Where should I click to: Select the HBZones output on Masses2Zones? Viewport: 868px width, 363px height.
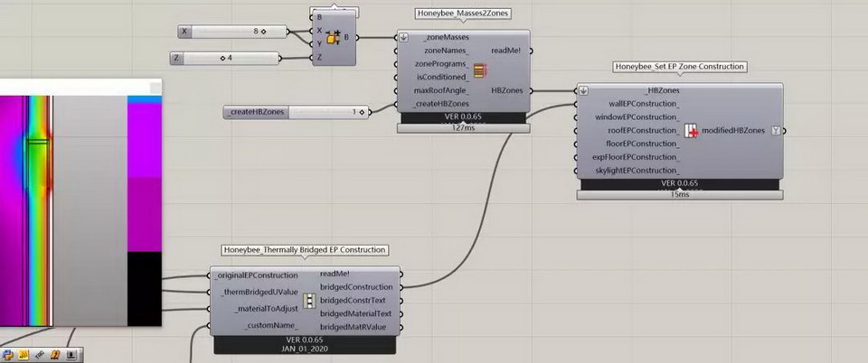[x=505, y=90]
